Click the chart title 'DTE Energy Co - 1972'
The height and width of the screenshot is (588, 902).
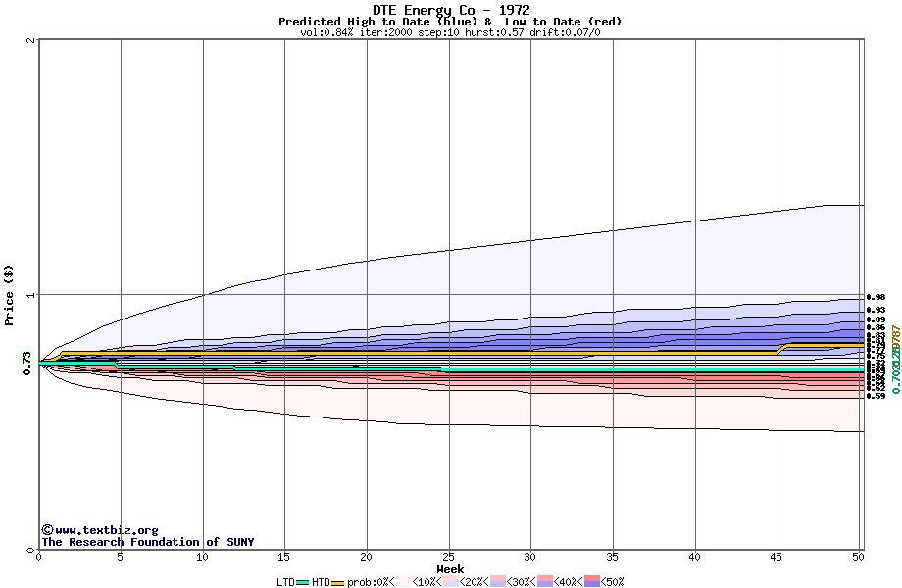[451, 10]
